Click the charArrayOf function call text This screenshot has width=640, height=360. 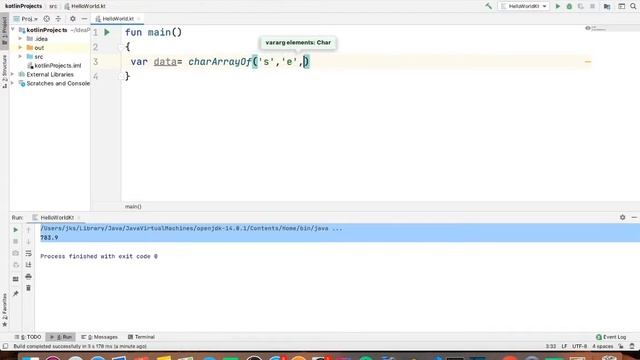(220, 62)
